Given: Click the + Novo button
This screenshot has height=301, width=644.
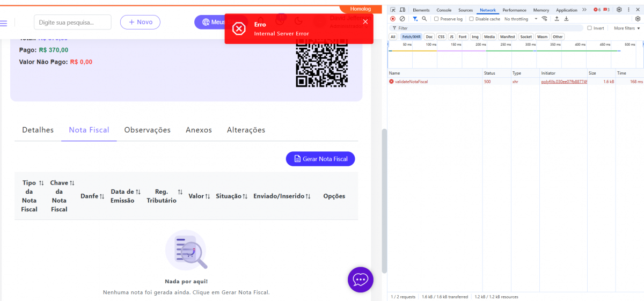Looking at the screenshot, I should point(140,22).
